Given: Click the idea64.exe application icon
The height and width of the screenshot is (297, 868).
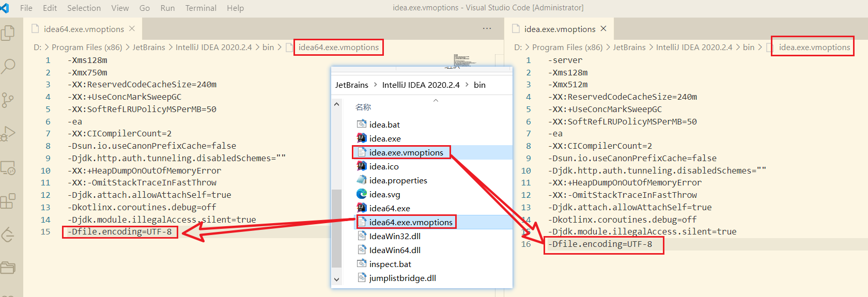Looking at the screenshot, I should tap(362, 208).
